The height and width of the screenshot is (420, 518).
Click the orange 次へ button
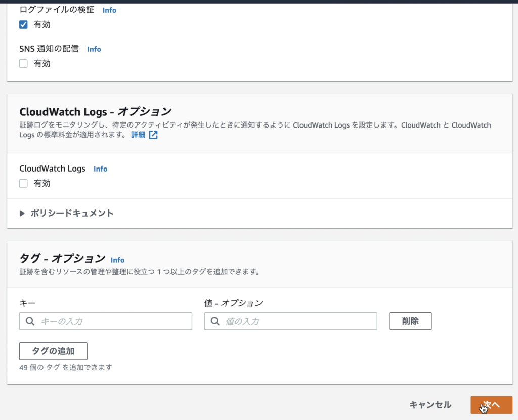click(x=492, y=405)
